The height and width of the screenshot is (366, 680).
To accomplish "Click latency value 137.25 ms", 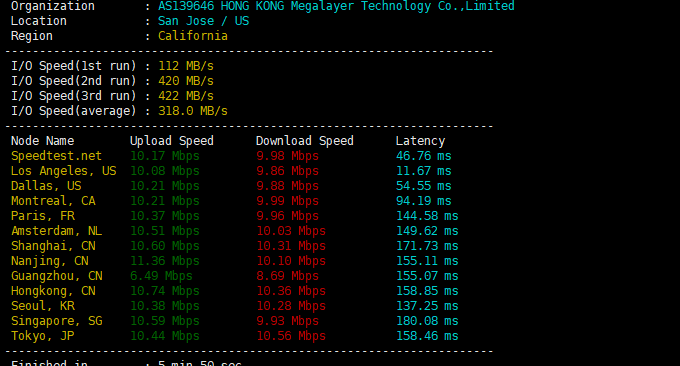I will click(x=427, y=306).
